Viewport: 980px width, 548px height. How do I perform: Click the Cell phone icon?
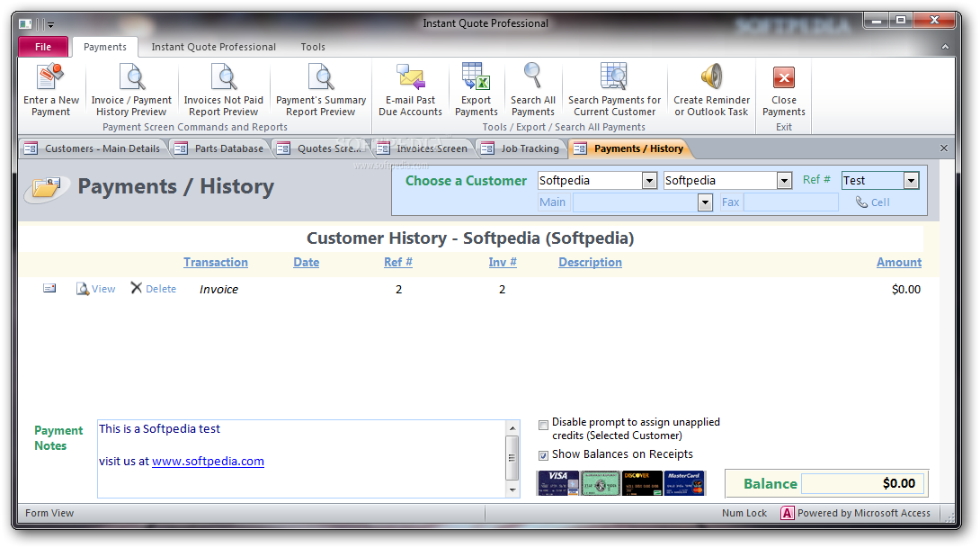coord(861,202)
